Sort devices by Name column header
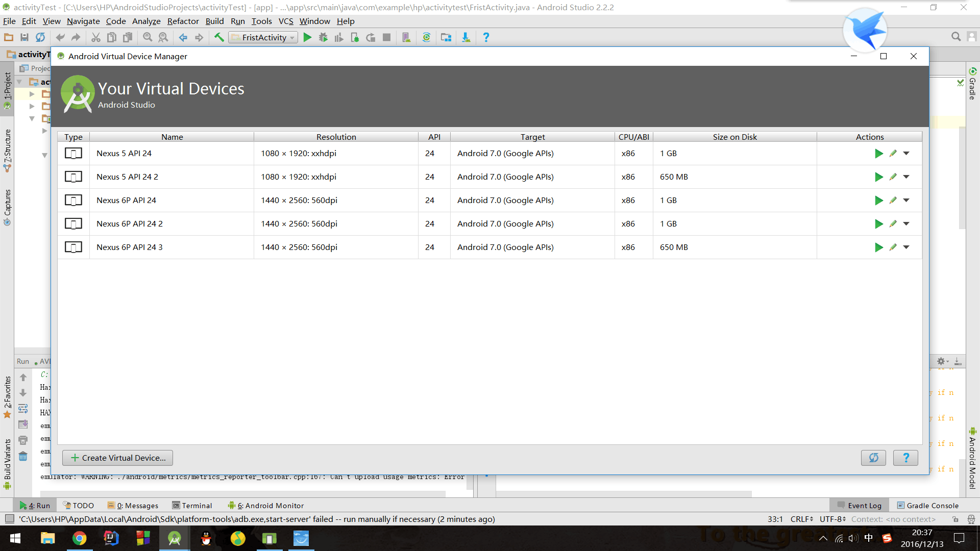 172,137
